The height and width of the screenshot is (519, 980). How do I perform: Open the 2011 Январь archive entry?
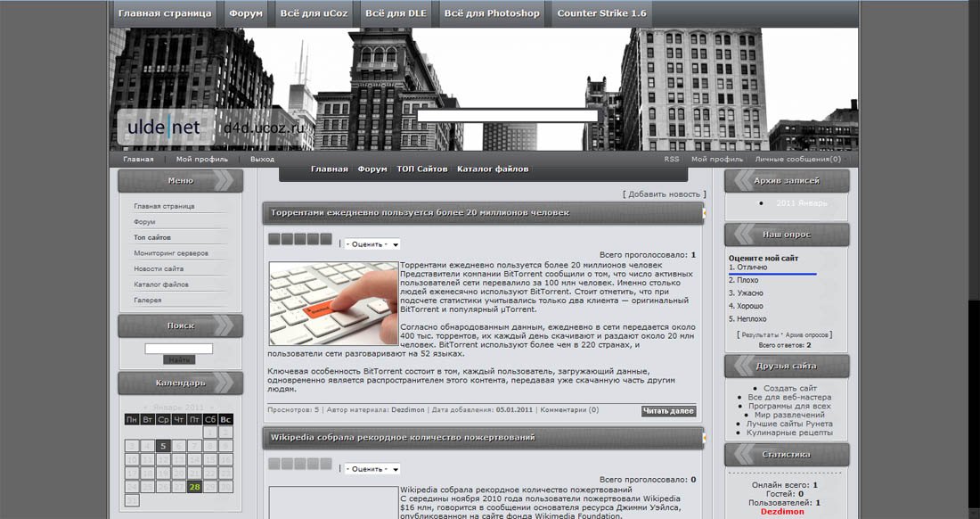pos(802,203)
